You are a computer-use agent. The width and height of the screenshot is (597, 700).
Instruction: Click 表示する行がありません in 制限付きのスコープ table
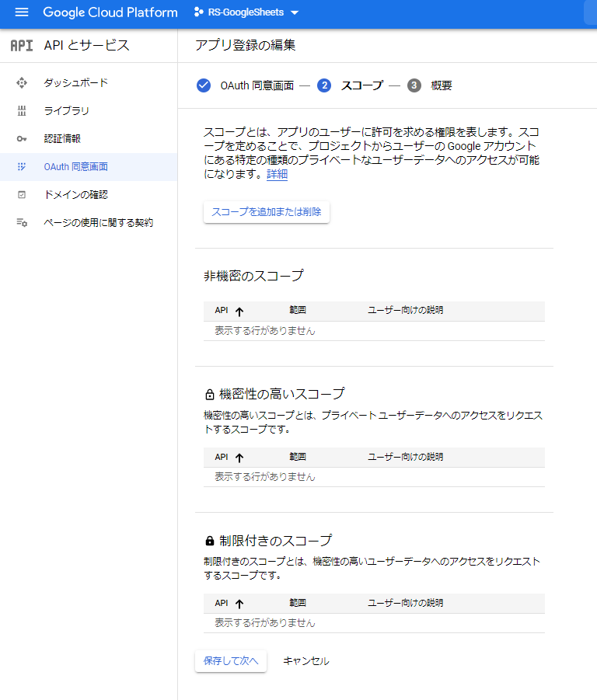point(265,623)
